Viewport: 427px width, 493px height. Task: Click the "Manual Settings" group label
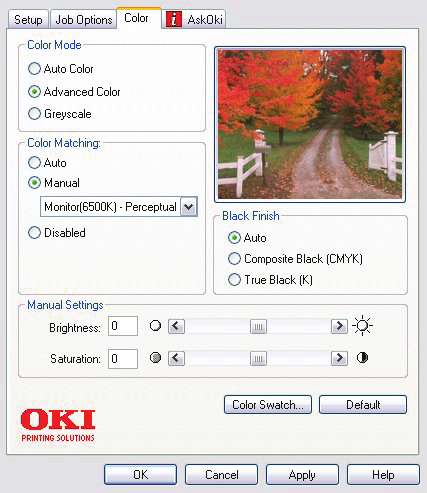click(x=65, y=305)
